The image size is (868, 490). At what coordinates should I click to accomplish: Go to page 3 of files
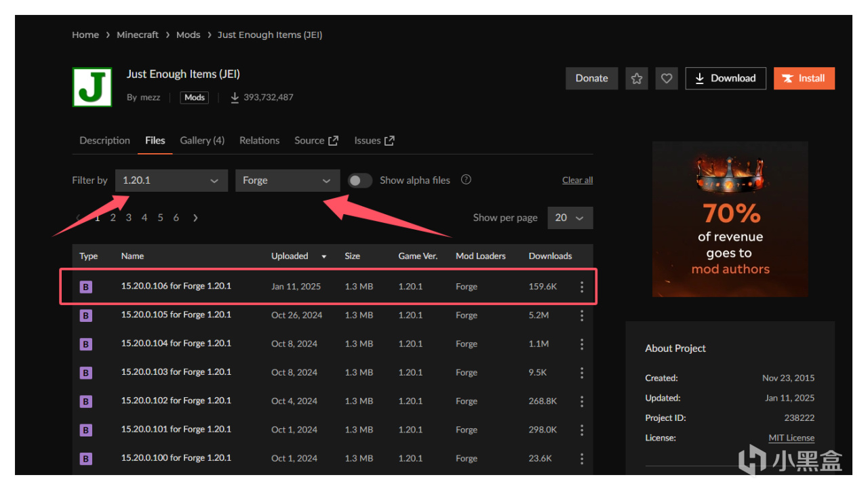[x=129, y=218]
